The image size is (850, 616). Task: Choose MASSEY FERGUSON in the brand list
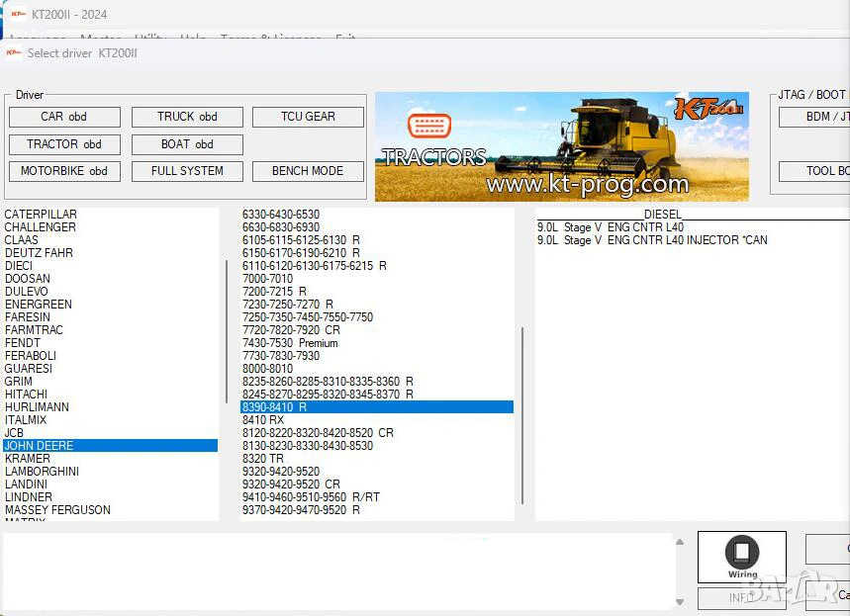pyautogui.click(x=57, y=510)
